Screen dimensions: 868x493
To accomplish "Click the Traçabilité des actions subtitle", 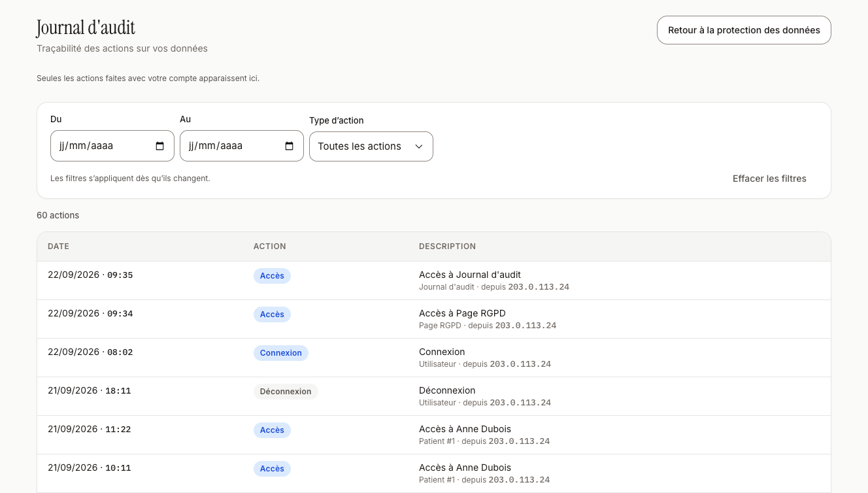I will tap(122, 48).
